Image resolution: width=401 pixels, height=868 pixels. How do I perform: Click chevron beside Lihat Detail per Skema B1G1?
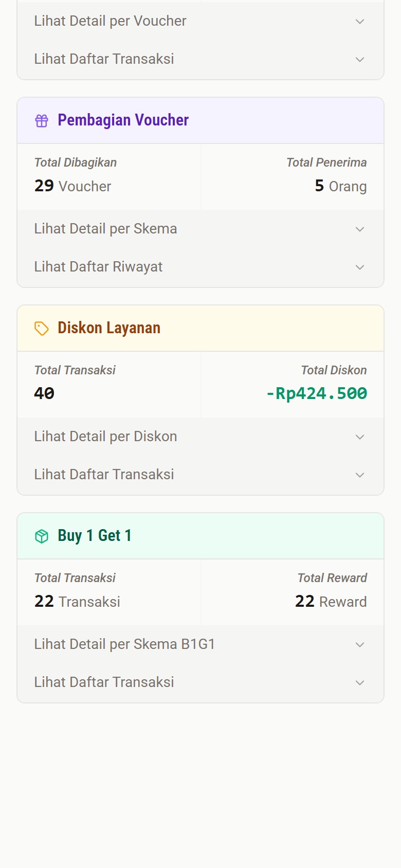tap(360, 645)
